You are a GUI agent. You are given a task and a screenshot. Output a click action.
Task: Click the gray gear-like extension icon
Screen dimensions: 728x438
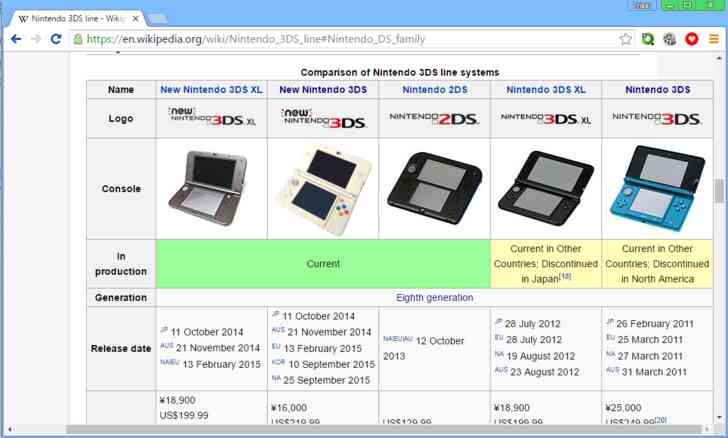tap(669, 39)
